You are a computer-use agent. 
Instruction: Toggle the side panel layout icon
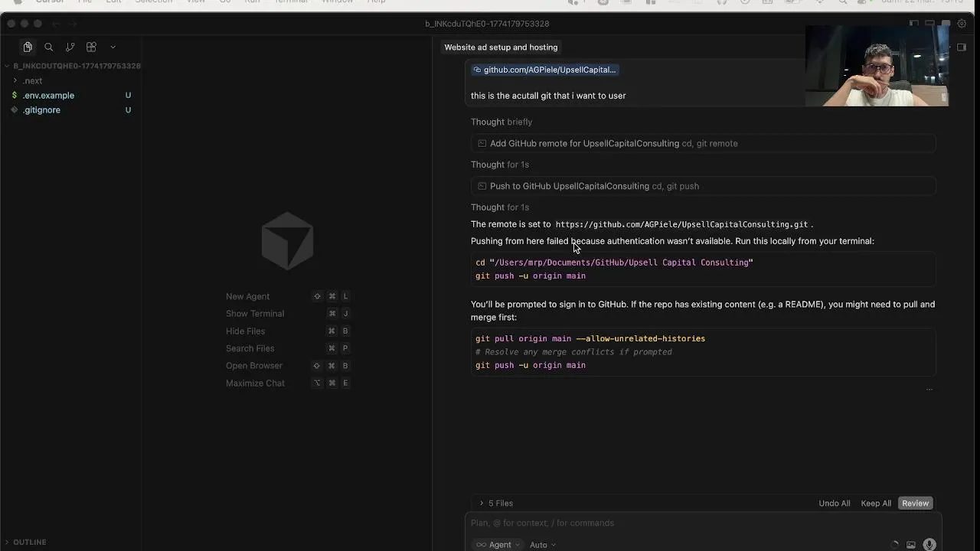point(962,47)
